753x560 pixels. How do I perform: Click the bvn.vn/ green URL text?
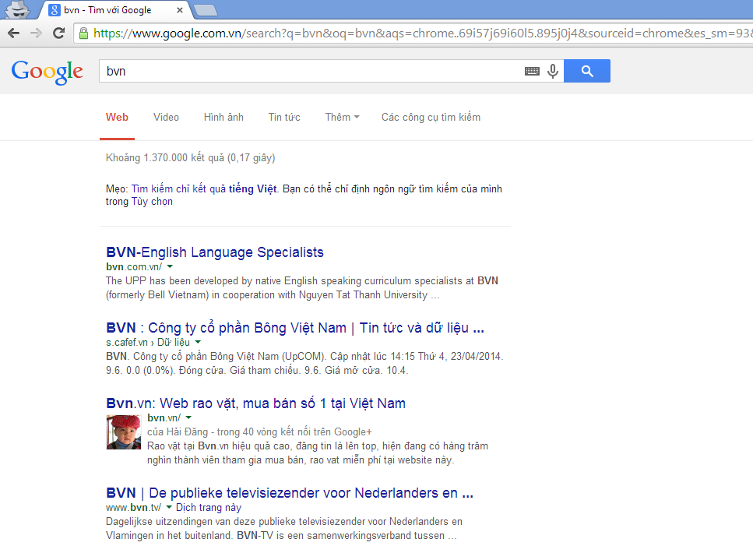164,417
